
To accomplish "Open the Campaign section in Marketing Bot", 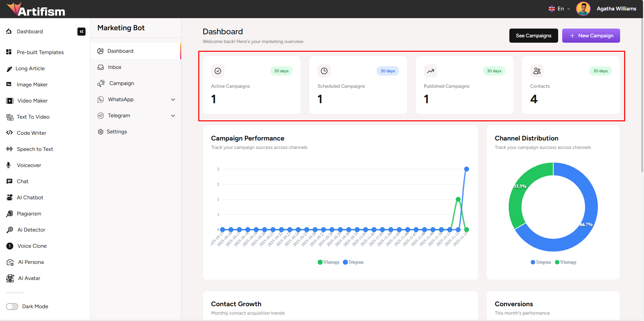I will (121, 83).
